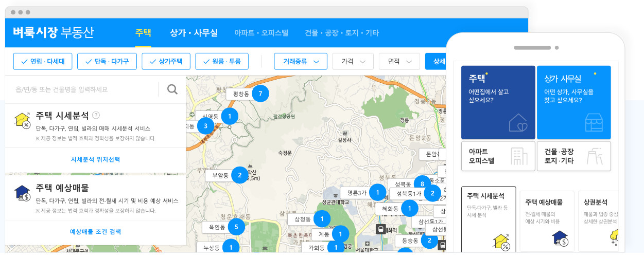Select the 부암동 cluster marker 2
Screen dimensions: 644x258
tap(239, 175)
